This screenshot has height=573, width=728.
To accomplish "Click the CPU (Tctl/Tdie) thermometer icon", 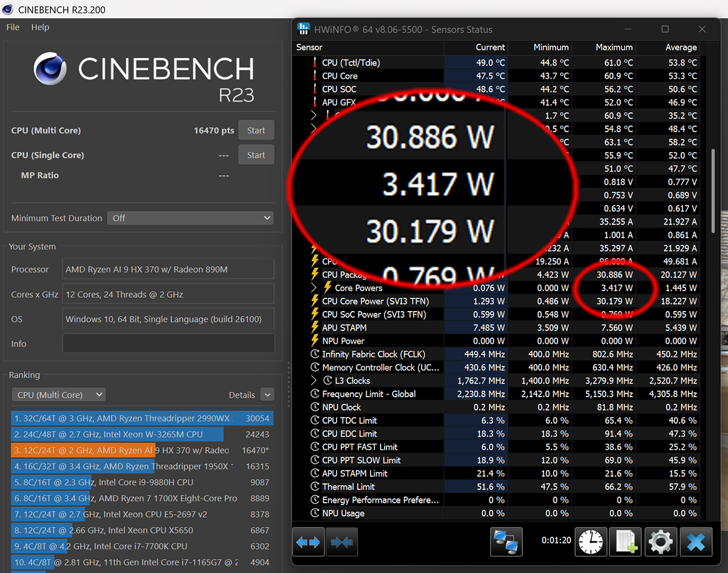I will click(315, 62).
